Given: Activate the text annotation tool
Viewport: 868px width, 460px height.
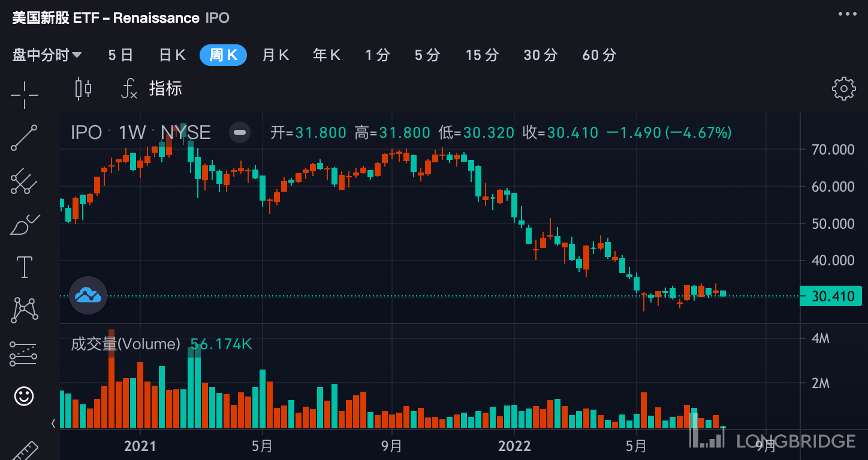Looking at the screenshot, I should coord(25,267).
